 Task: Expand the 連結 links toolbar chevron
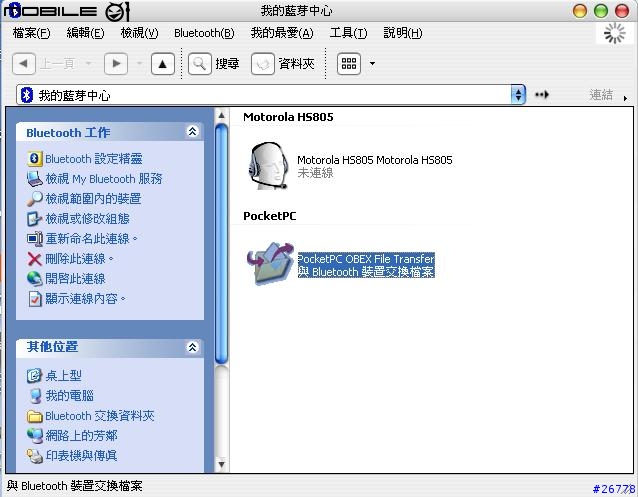point(625,98)
